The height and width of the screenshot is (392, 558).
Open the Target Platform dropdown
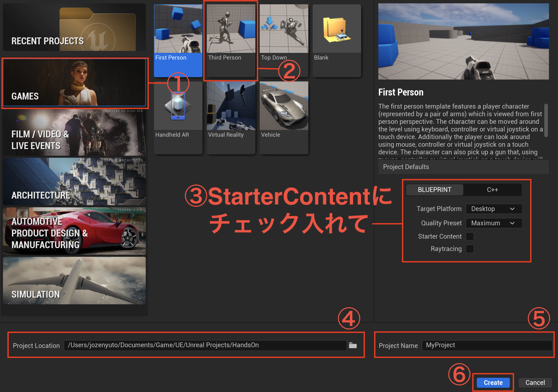click(494, 209)
